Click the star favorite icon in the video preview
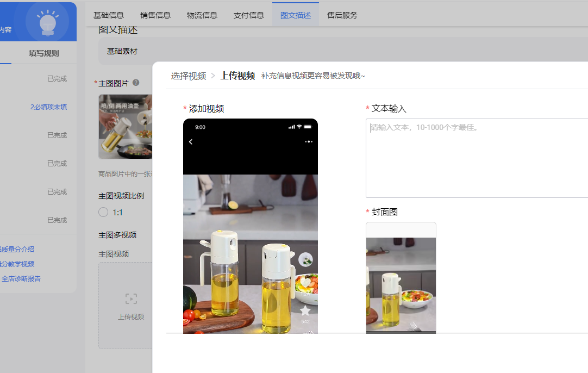 click(x=305, y=310)
